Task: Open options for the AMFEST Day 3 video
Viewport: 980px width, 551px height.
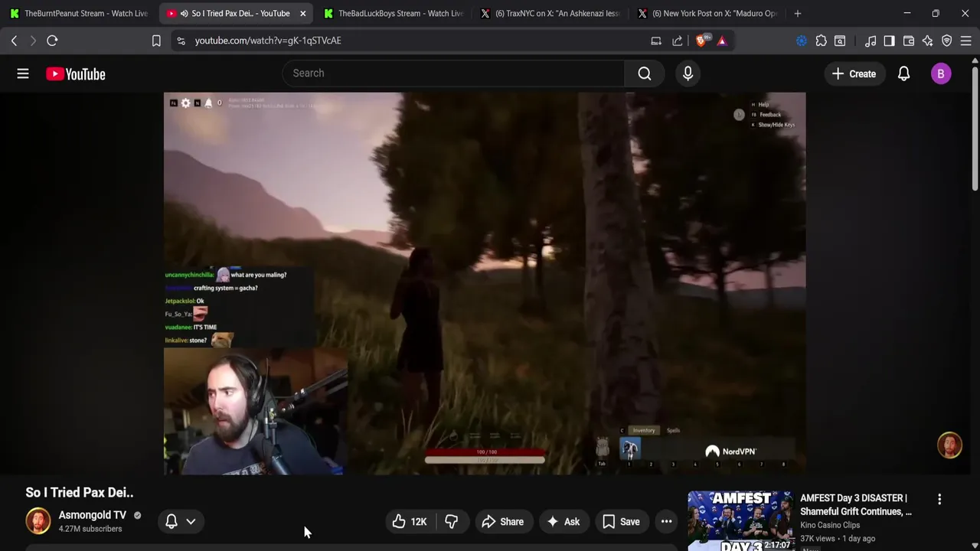Action: coord(939,499)
